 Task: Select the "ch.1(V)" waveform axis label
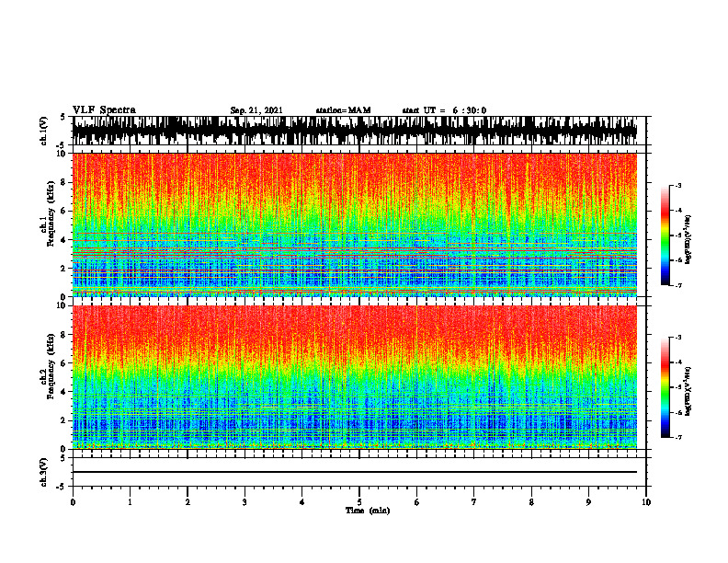click(x=44, y=131)
